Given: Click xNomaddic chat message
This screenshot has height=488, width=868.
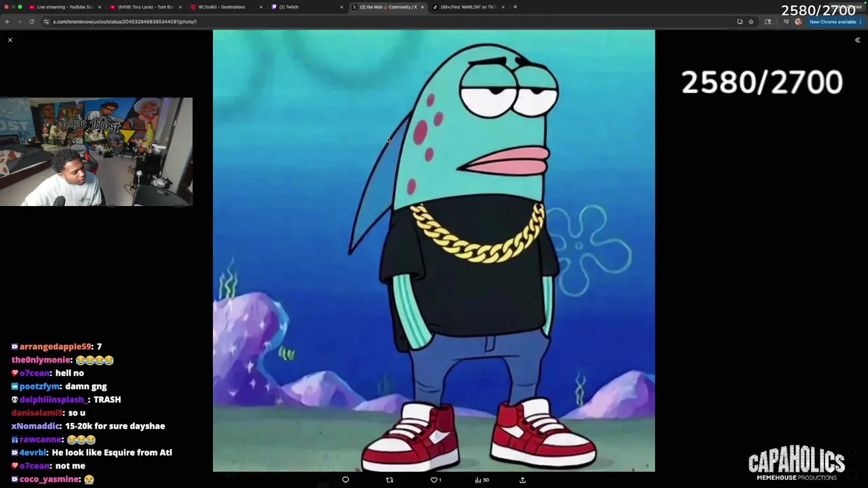Looking at the screenshot, I should click(x=88, y=426).
